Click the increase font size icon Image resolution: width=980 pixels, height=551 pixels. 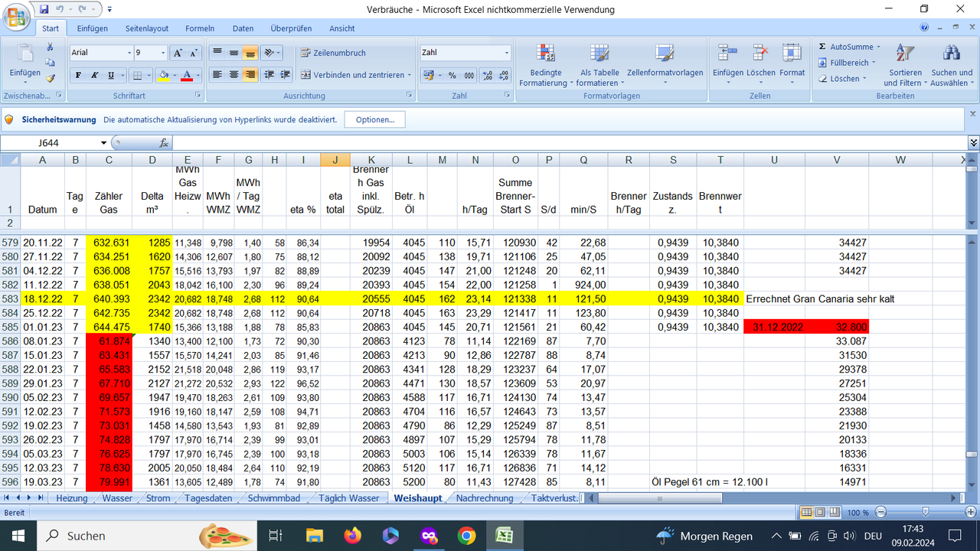[178, 53]
